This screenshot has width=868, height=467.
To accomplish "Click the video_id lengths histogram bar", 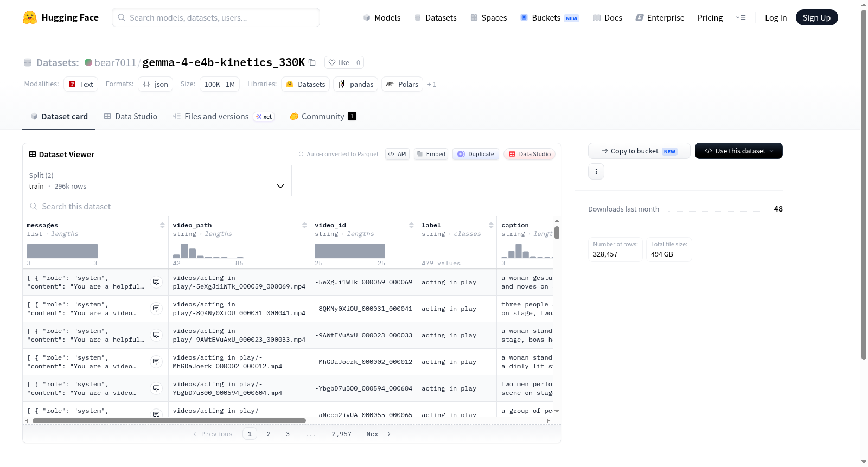I will click(350, 251).
